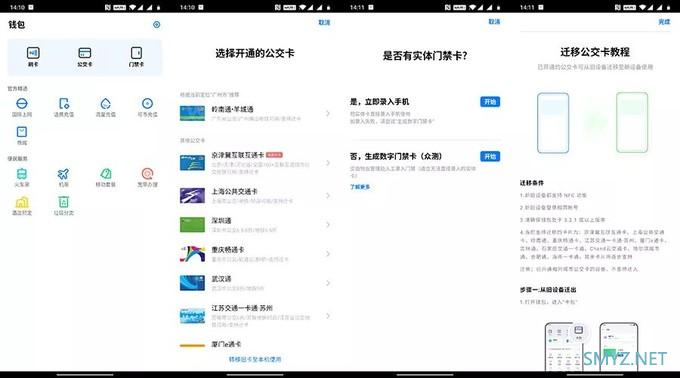
Task: Tap 取消 on the bus card selection screen
Action: pyautogui.click(x=324, y=22)
